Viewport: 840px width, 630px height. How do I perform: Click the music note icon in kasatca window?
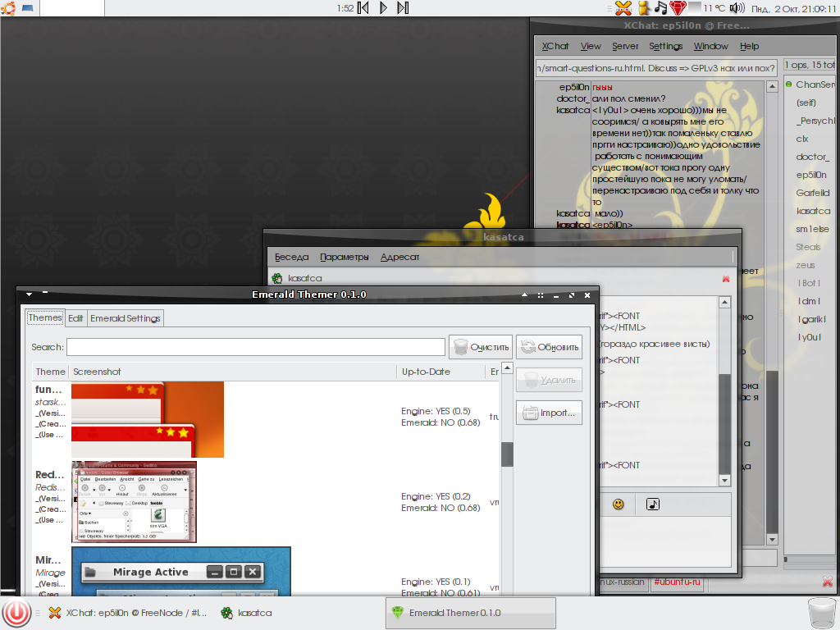(x=652, y=504)
